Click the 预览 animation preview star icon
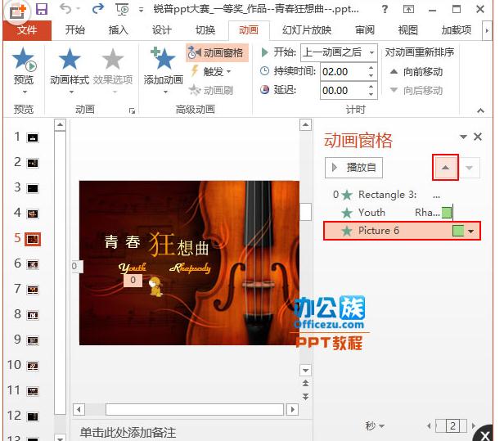The height and width of the screenshot is (441, 504). pos(24,59)
